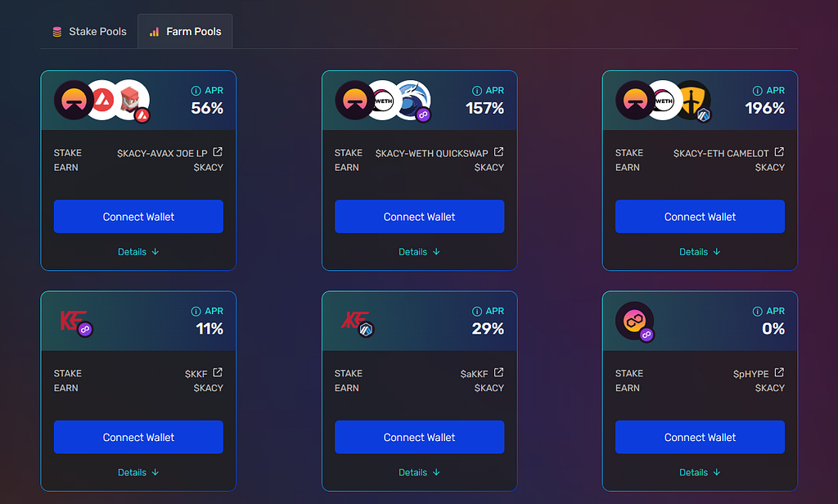Open external link icon beside $aKKF
This screenshot has width=838, height=504.
pos(498,372)
